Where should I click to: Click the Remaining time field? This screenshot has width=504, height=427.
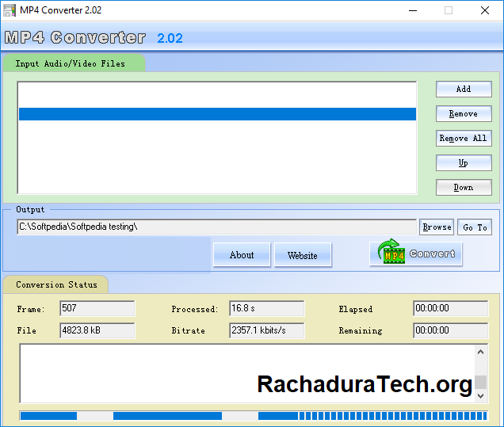450,330
